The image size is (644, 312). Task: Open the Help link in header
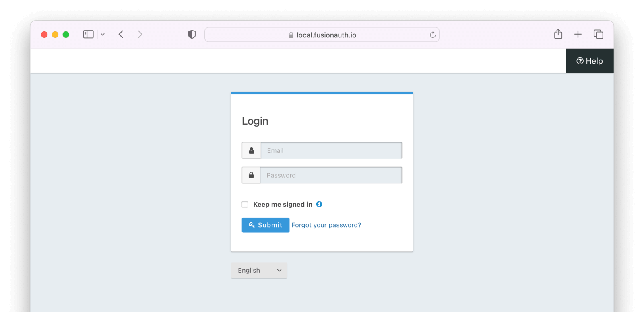(x=590, y=61)
